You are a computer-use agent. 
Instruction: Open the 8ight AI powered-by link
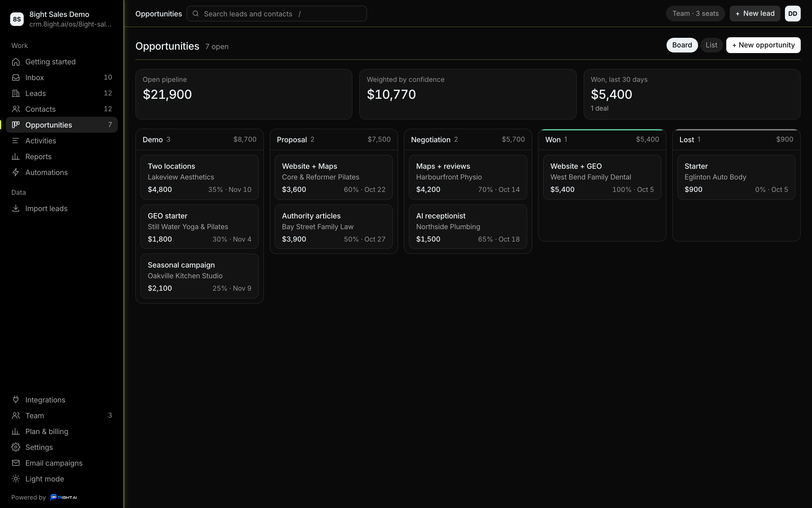(63, 497)
